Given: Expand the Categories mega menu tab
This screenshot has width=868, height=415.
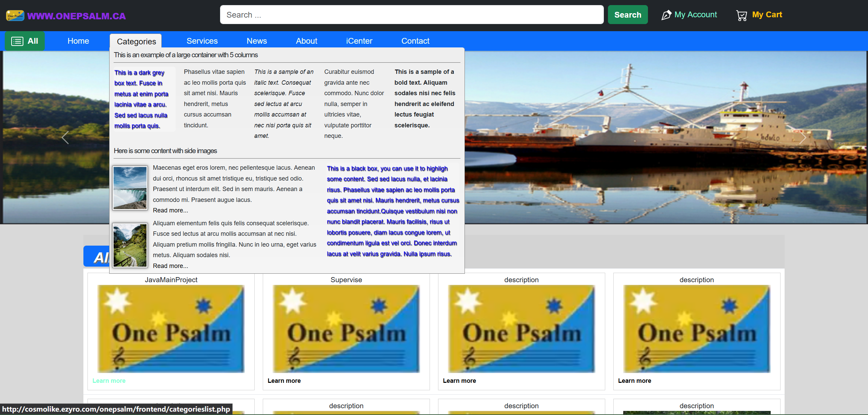Looking at the screenshot, I should tap(136, 41).
